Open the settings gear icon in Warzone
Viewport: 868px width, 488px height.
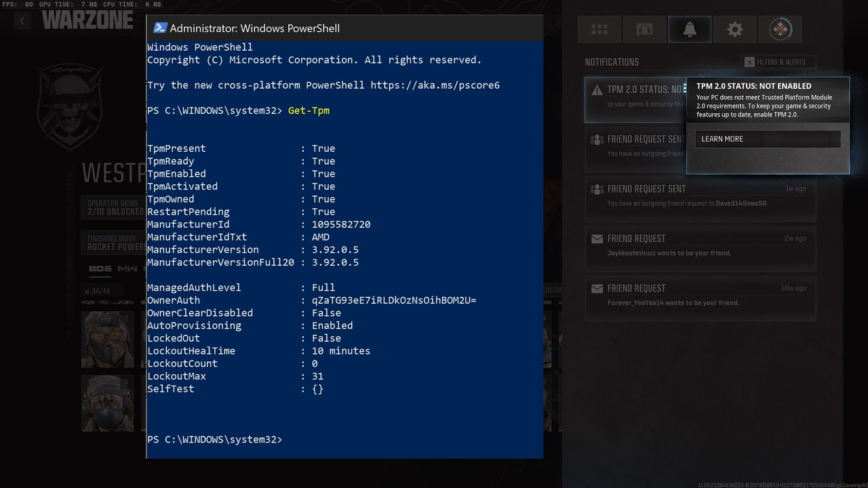click(x=734, y=30)
